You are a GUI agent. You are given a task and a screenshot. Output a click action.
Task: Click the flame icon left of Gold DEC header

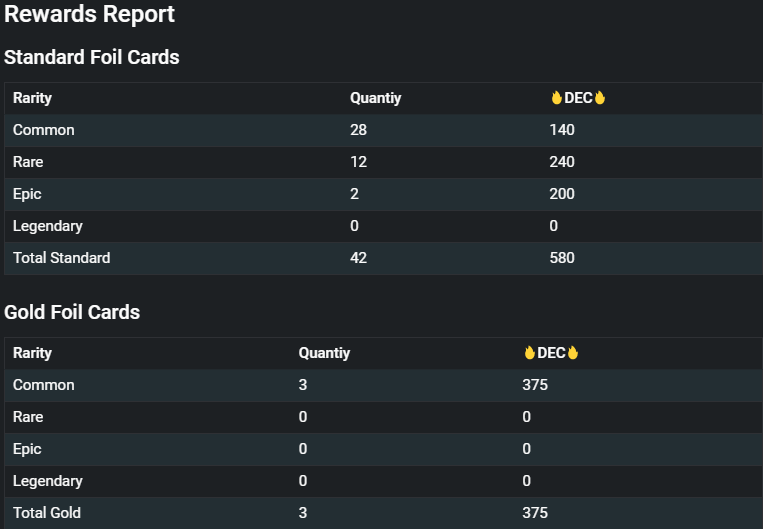click(529, 353)
